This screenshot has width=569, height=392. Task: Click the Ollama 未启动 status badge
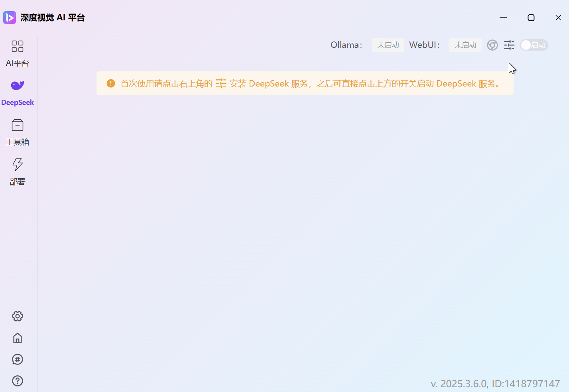[388, 45]
